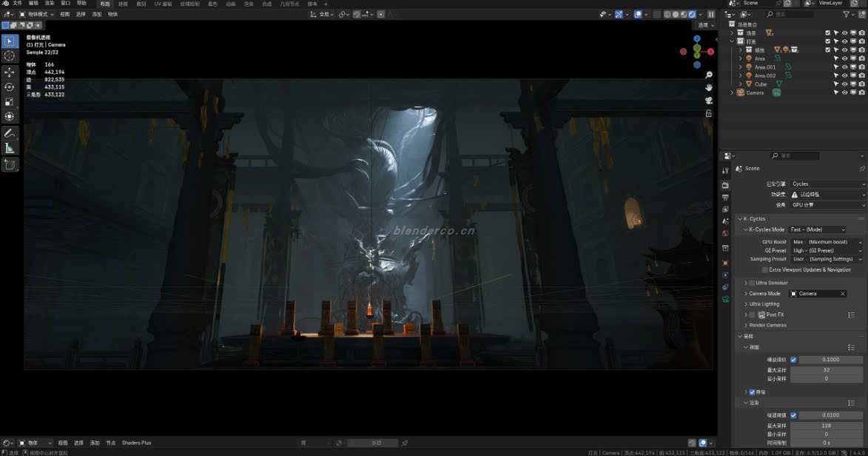This screenshot has width=868, height=456.
Task: Select the Add Cube tool
Action: pos(10,164)
